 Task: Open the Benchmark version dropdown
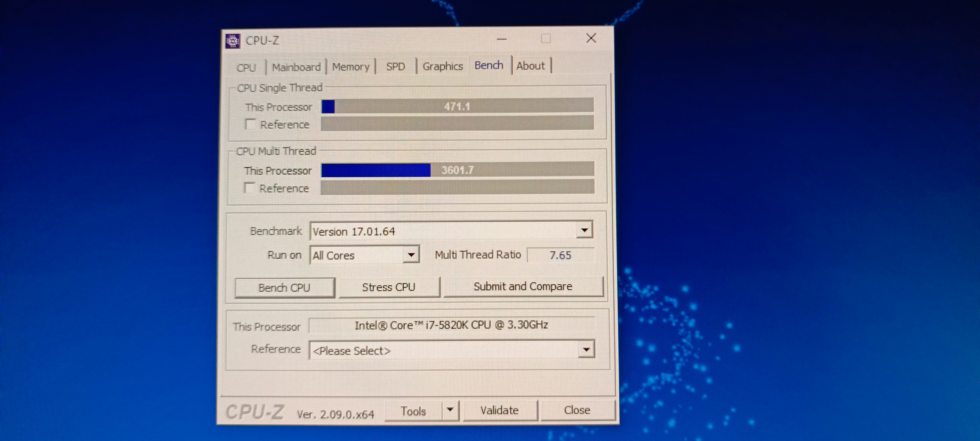point(451,231)
